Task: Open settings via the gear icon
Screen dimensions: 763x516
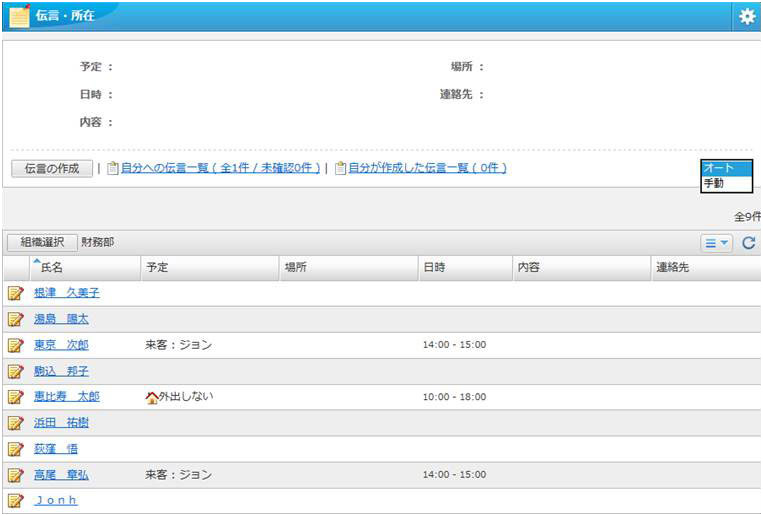Action: (746, 17)
